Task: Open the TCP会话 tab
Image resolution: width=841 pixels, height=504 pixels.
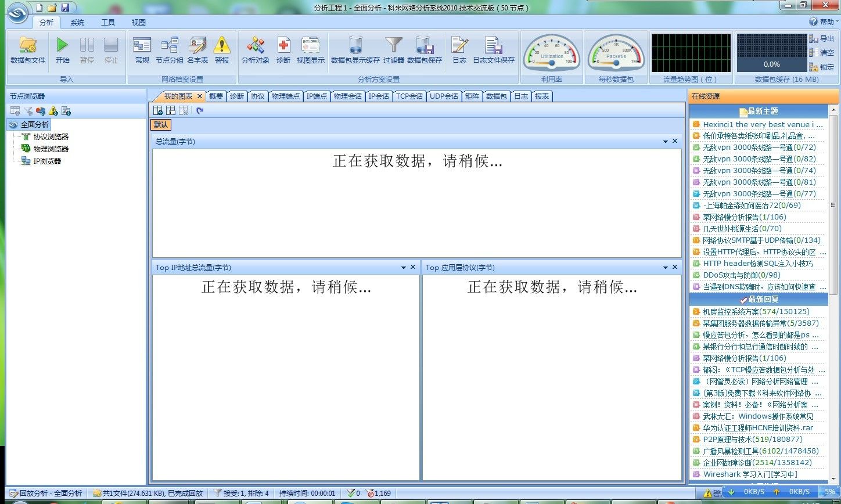Action: pyautogui.click(x=409, y=96)
